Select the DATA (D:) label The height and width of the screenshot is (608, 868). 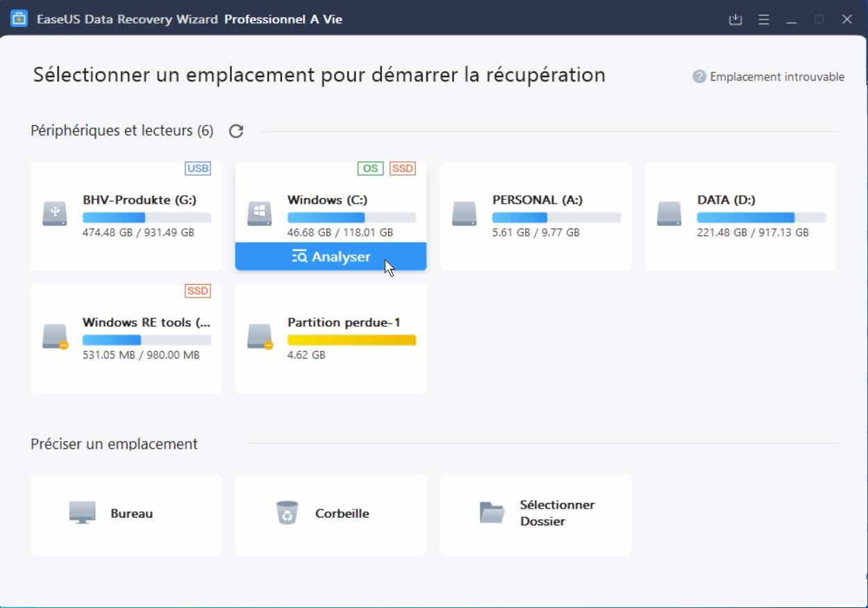tap(726, 200)
